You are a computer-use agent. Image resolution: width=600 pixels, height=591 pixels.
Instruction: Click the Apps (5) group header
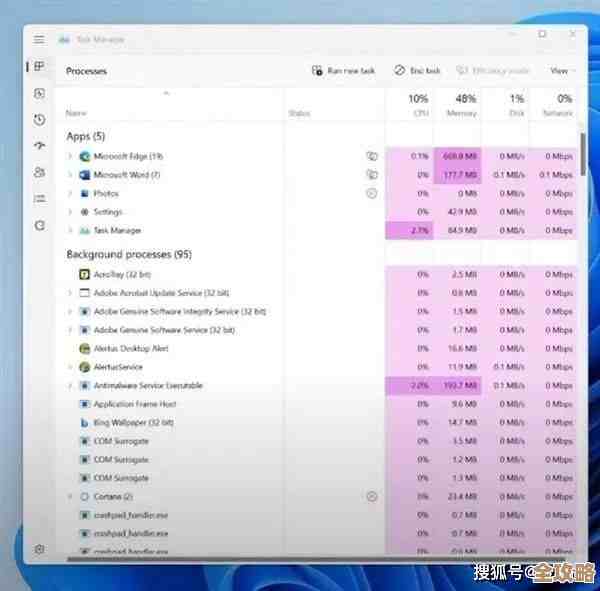86,136
